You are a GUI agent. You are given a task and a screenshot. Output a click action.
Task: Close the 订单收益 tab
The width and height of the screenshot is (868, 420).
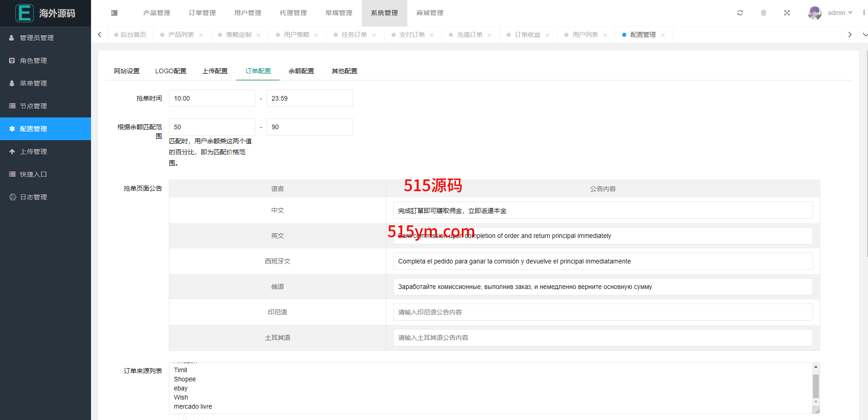pyautogui.click(x=547, y=35)
